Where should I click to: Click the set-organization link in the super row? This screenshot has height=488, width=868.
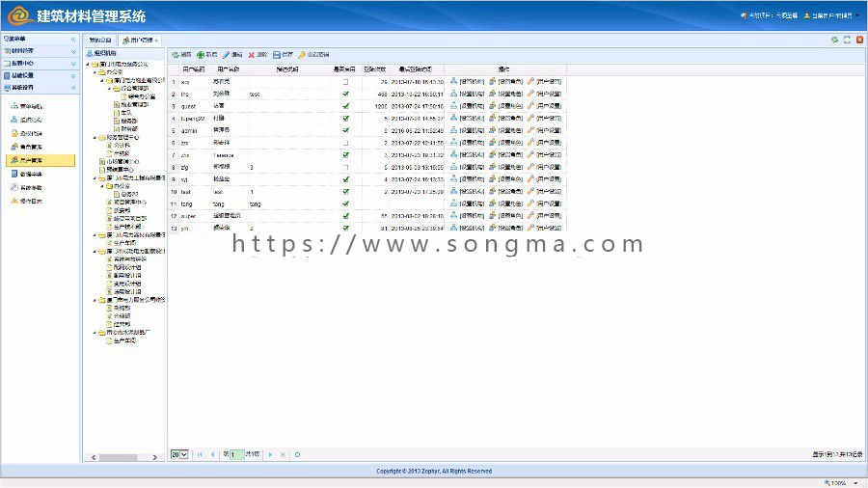(x=472, y=216)
